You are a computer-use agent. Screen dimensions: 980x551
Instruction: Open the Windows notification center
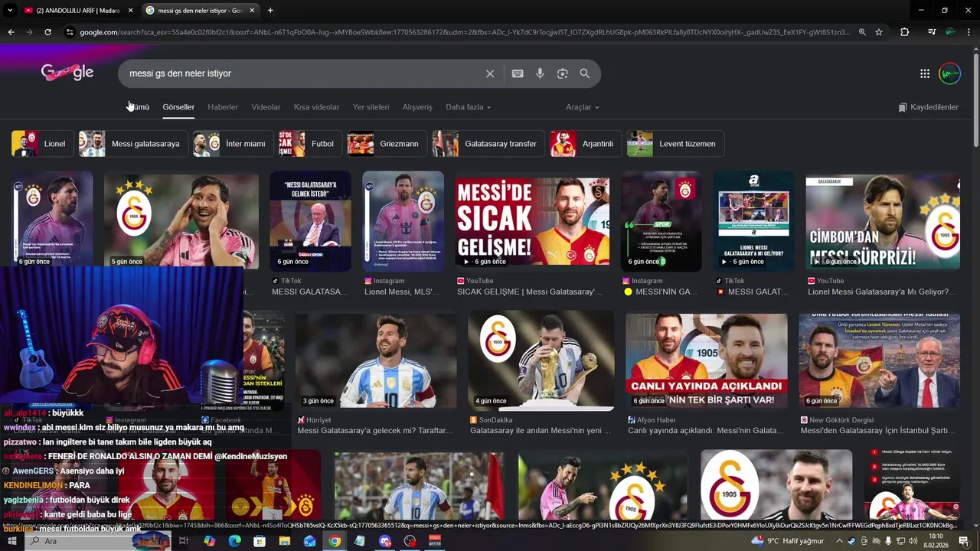(963, 541)
